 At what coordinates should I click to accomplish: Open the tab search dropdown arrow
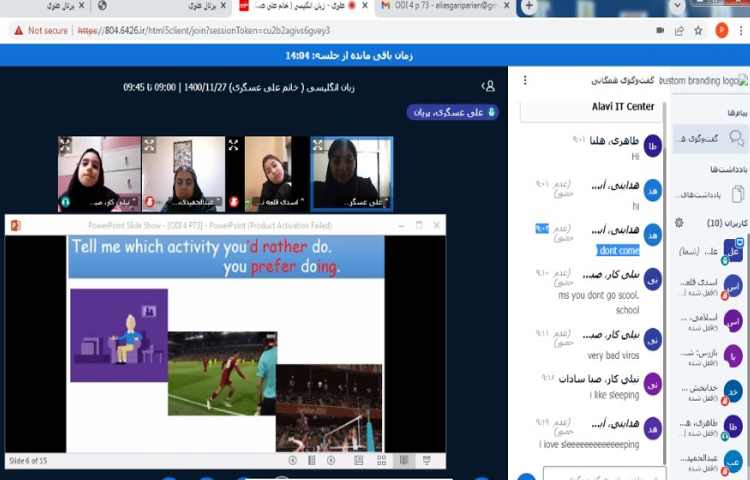(x=677, y=6)
